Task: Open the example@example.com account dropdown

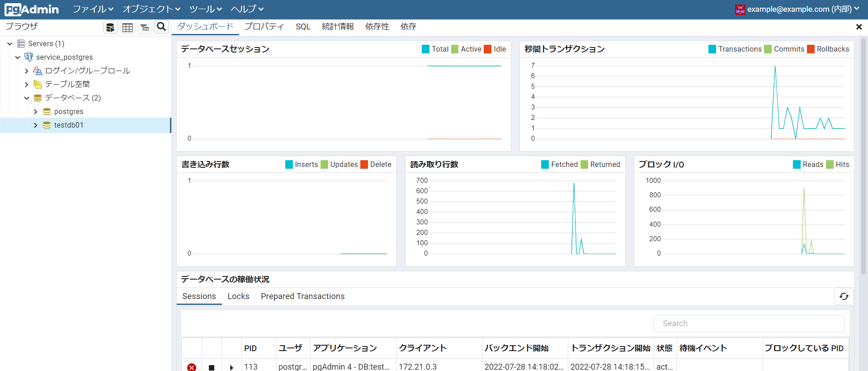Action: [x=797, y=9]
